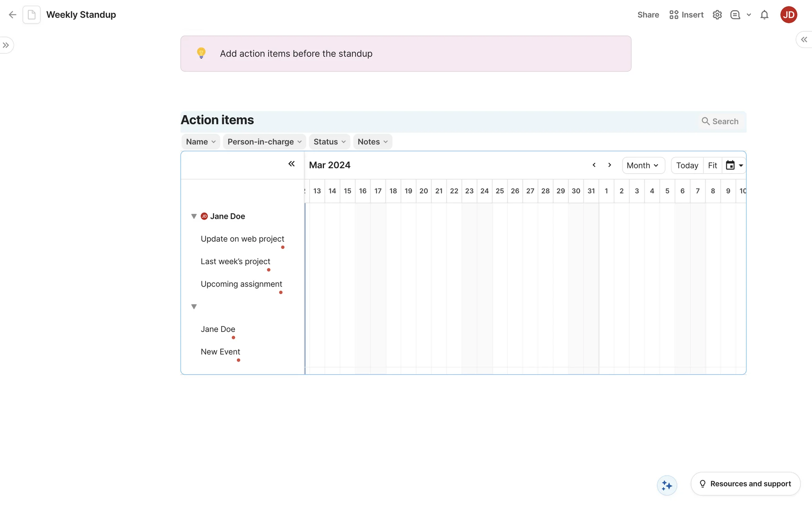Screen dimensions: 812x508
Task: Open the Month view dropdown
Action: pyautogui.click(x=643, y=166)
